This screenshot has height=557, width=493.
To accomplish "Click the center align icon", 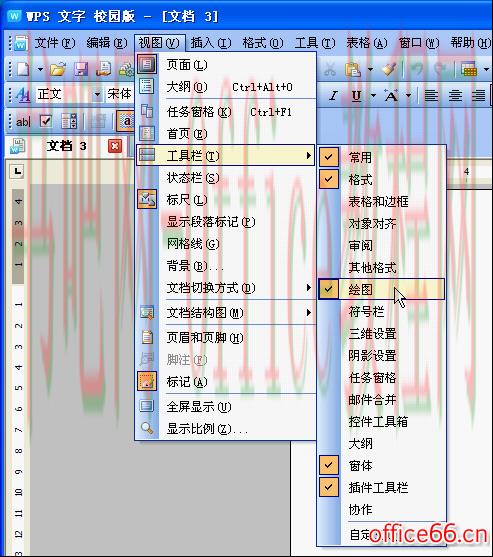I will point(455,95).
